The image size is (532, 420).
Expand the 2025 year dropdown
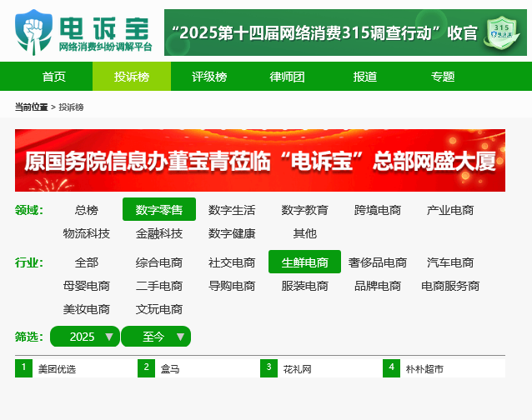pyautogui.click(x=85, y=337)
